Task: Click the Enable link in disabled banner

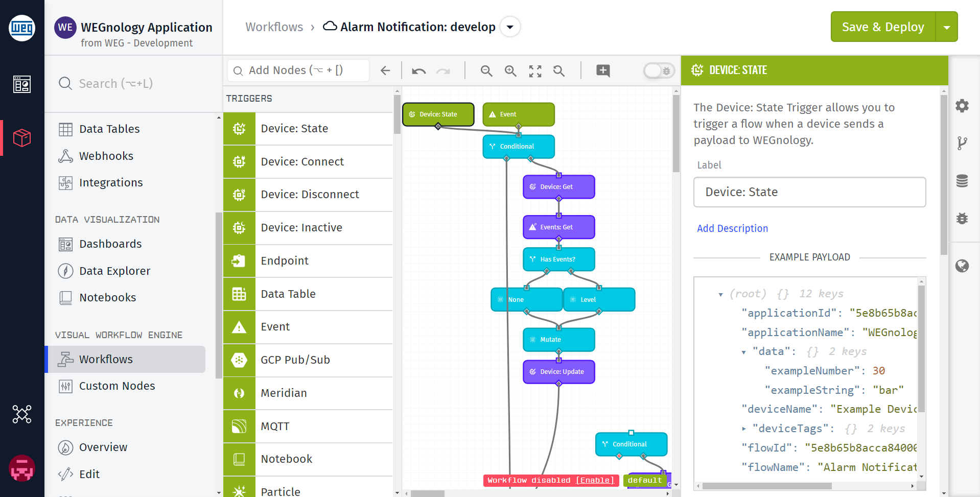Action: pos(595,481)
